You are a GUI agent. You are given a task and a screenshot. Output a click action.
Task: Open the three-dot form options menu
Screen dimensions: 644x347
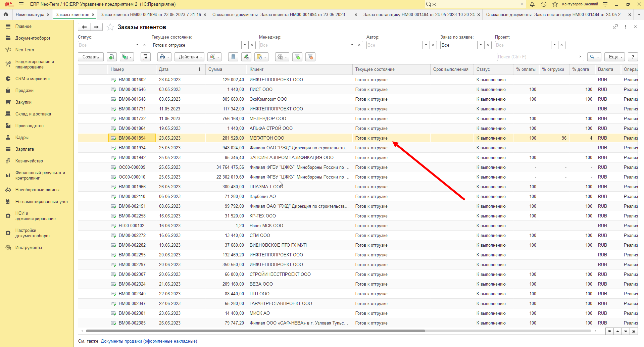pyautogui.click(x=625, y=27)
